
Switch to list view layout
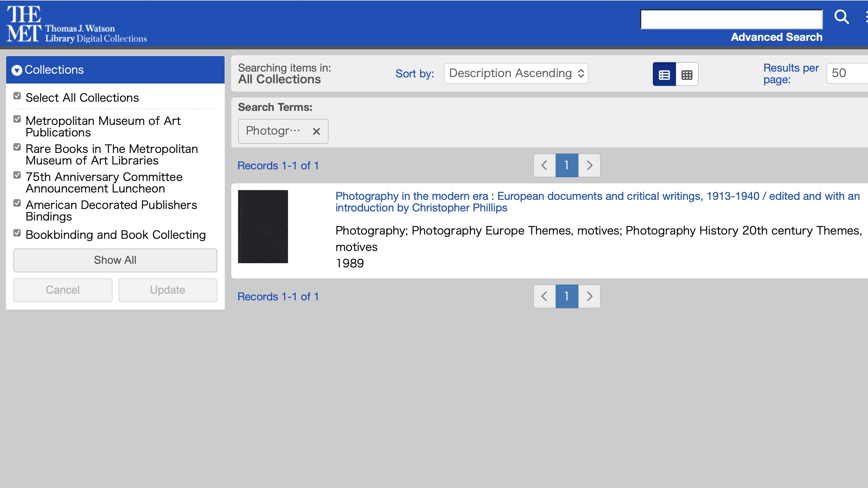664,74
